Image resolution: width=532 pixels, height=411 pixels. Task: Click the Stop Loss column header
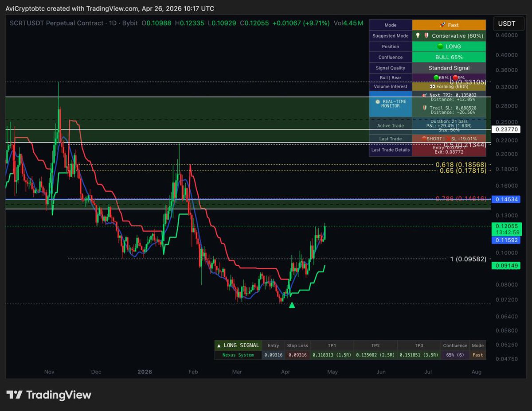297,345
